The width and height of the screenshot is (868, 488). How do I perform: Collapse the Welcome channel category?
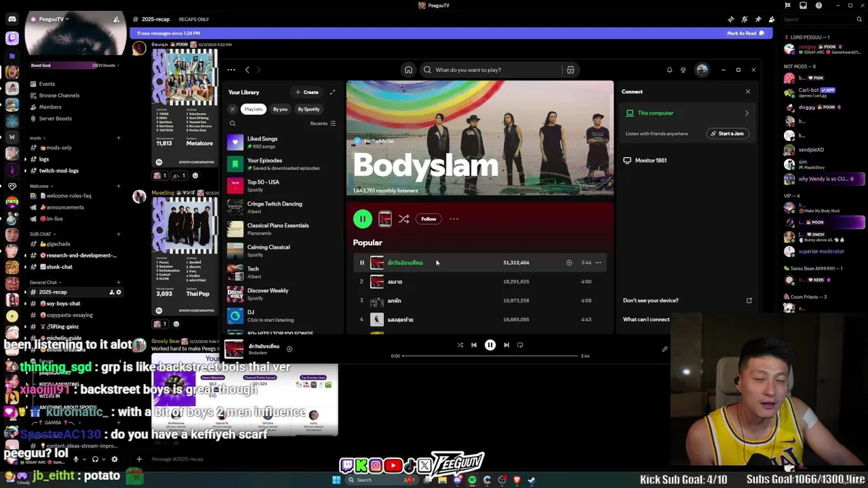(x=40, y=186)
